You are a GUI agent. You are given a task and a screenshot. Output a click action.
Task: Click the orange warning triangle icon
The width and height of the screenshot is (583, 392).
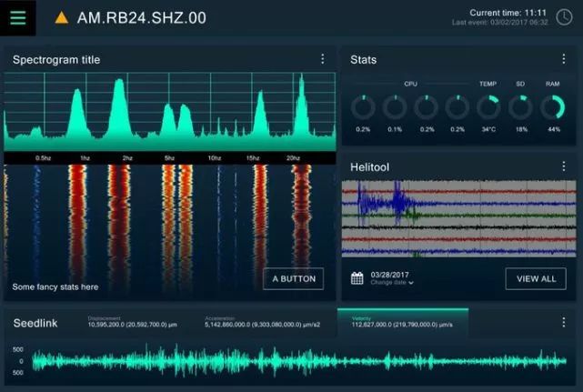(61, 18)
